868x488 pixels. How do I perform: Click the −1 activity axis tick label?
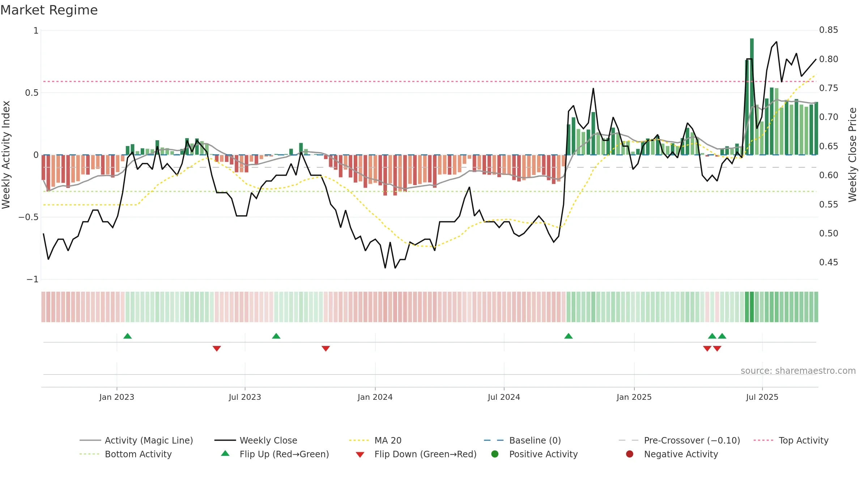click(32, 279)
